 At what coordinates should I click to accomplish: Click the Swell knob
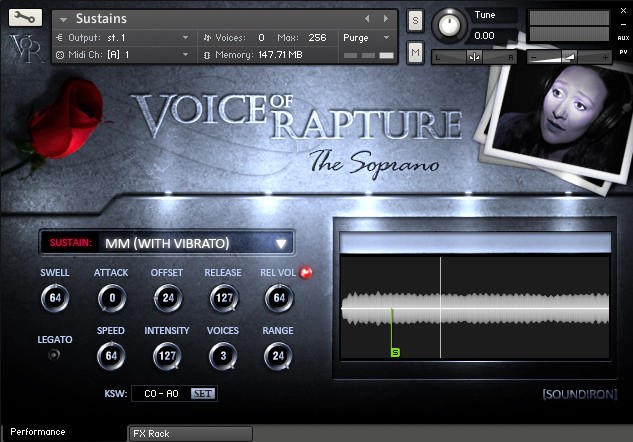pos(55,298)
